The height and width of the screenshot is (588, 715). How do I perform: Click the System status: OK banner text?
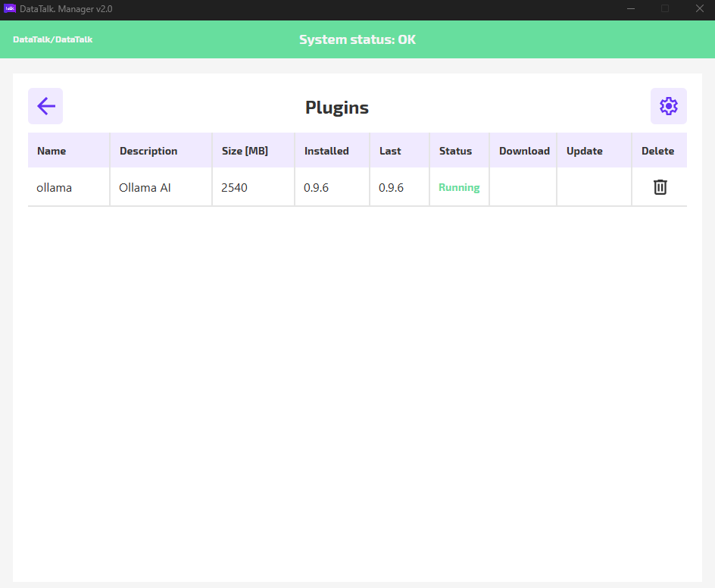(357, 39)
